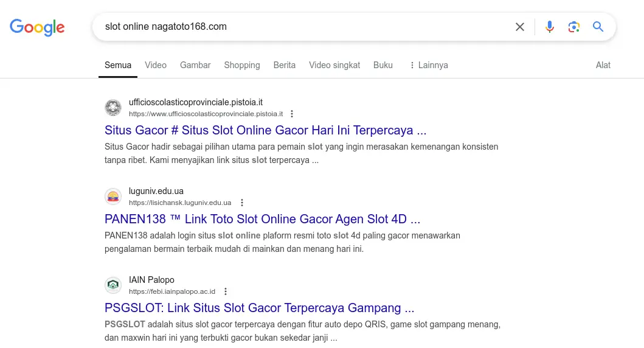Image resolution: width=644 pixels, height=348 pixels.
Task: Click the pistoia.it site favicon
Action: 113,108
